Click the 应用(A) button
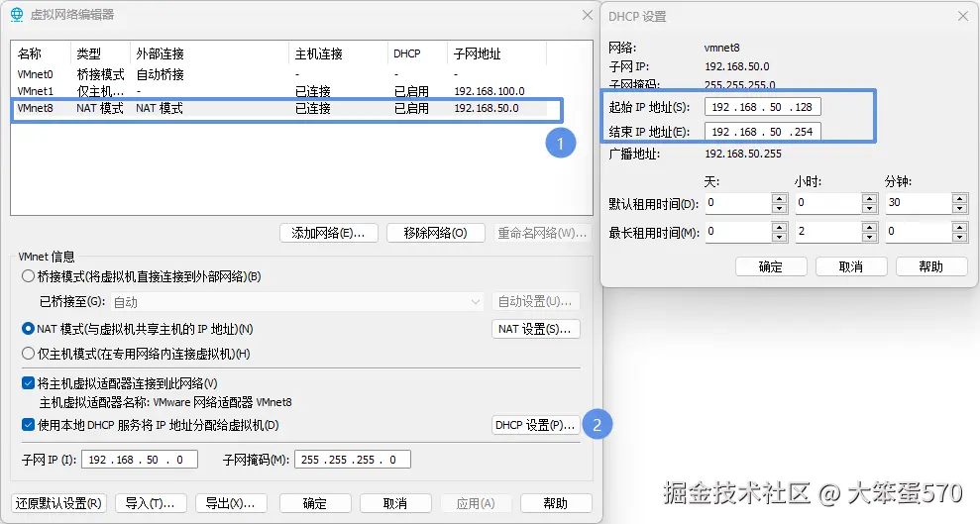 tap(476, 503)
